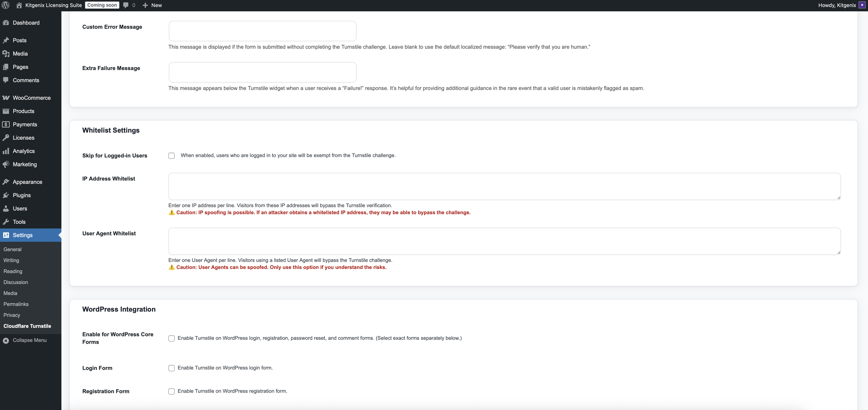
Task: Click Kitgenix Licensing Suite site name
Action: click(x=54, y=5)
